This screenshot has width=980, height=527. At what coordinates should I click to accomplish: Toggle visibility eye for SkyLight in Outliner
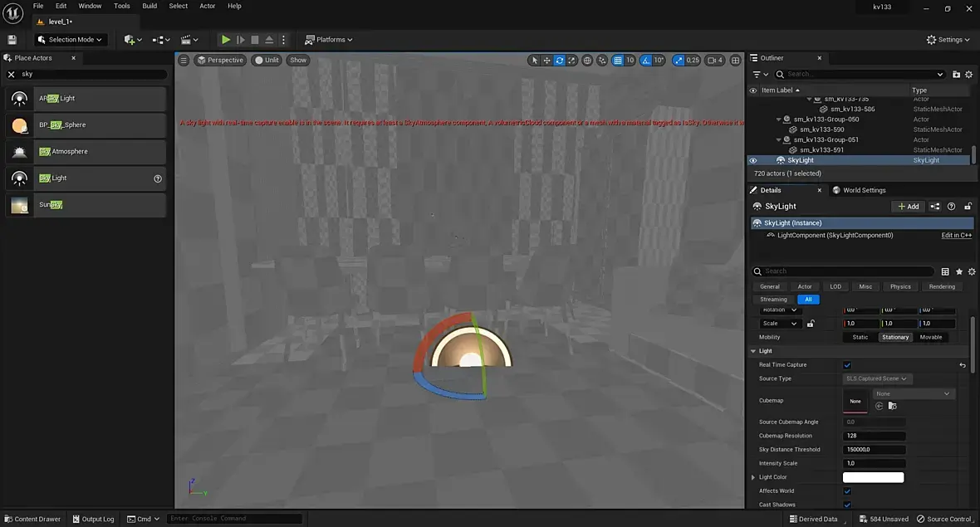point(753,160)
